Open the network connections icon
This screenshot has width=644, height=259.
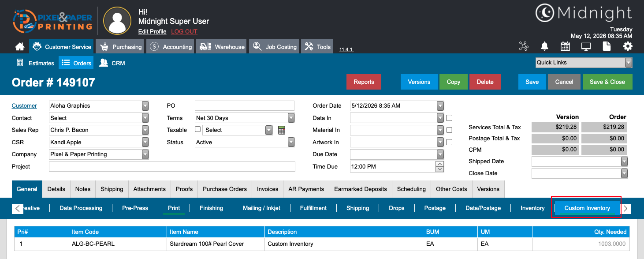pos(523,46)
